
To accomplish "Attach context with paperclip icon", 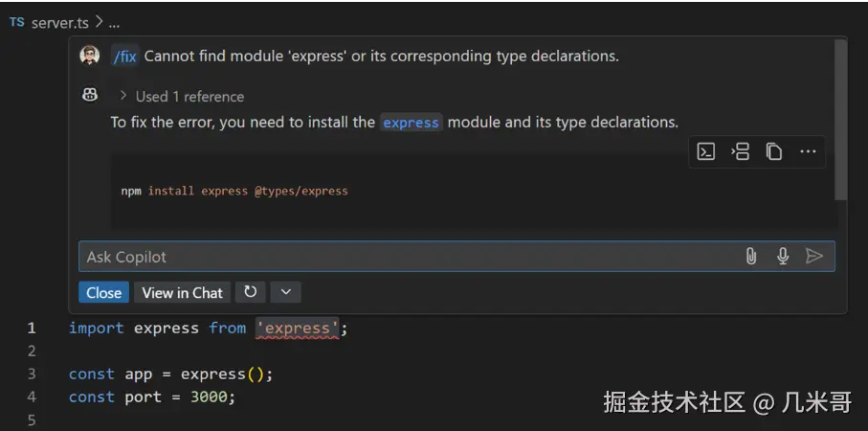I will pyautogui.click(x=750, y=256).
